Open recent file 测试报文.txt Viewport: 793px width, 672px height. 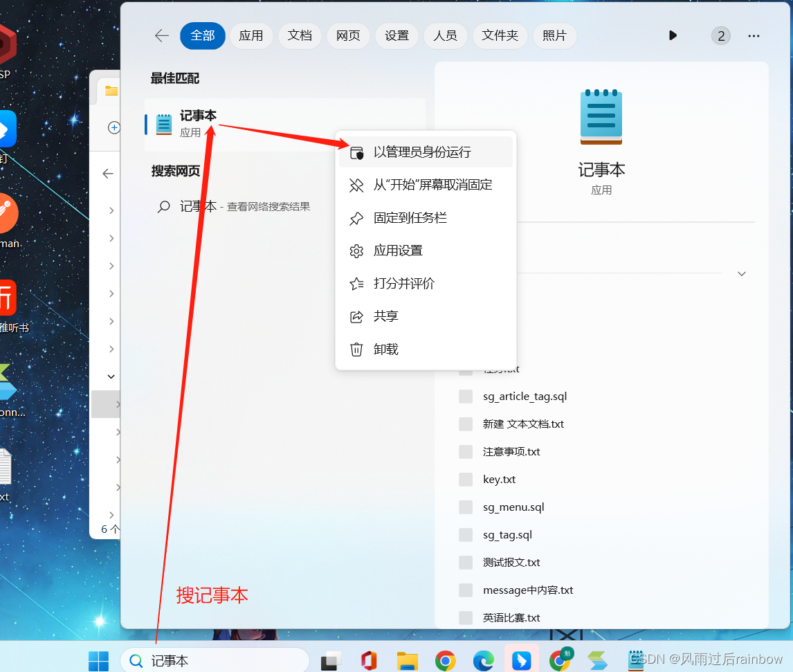(x=511, y=562)
